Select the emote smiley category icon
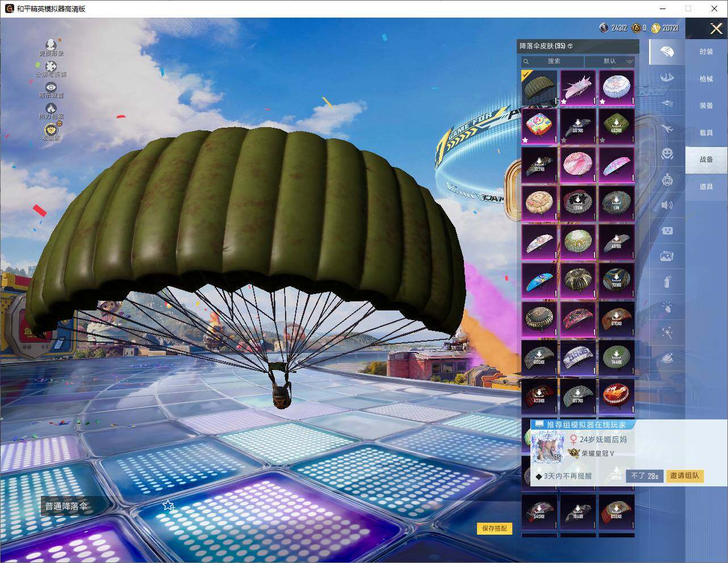The image size is (728, 563). pos(667,153)
